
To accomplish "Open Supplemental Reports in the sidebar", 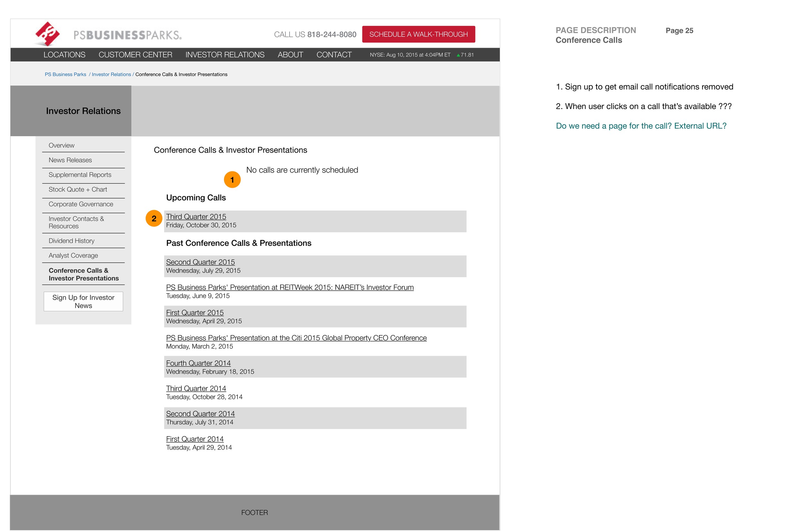I will (80, 175).
